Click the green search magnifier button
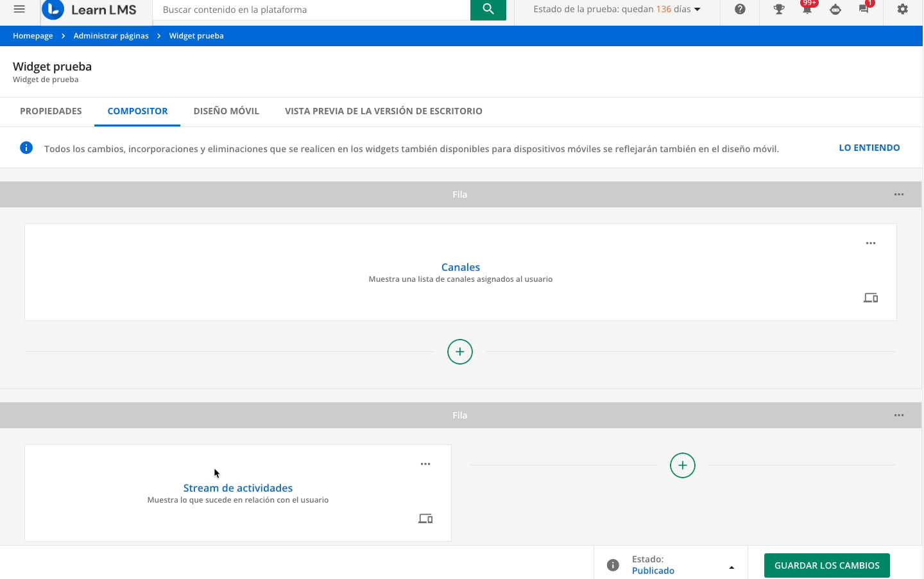The height and width of the screenshot is (579, 924). point(488,10)
